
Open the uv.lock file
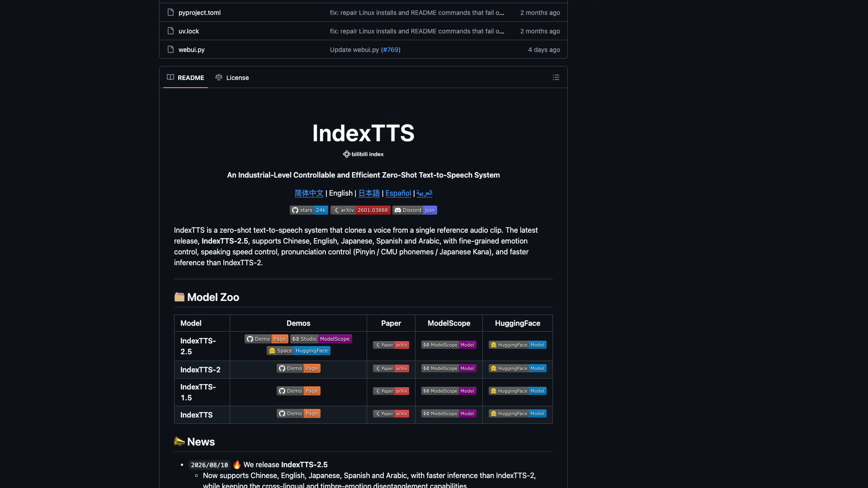pyautogui.click(x=189, y=31)
